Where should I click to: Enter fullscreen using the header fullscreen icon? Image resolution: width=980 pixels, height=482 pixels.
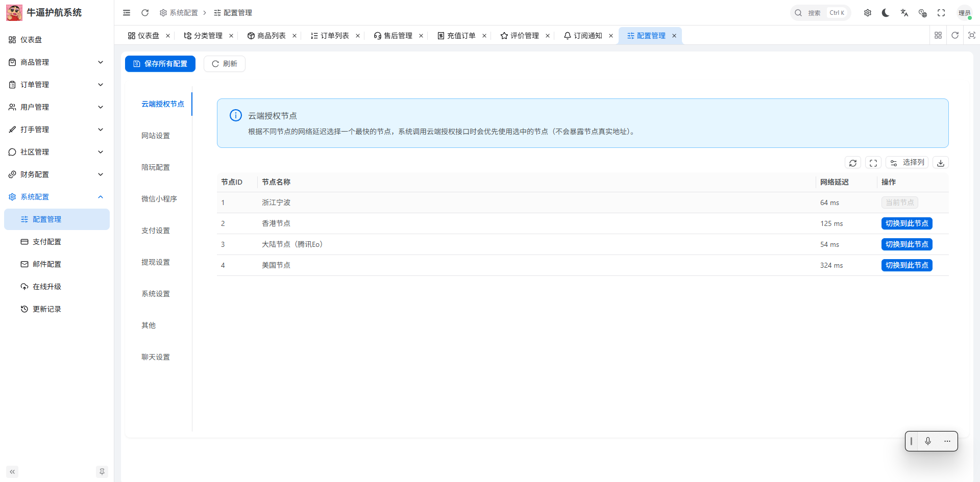[x=941, y=13]
